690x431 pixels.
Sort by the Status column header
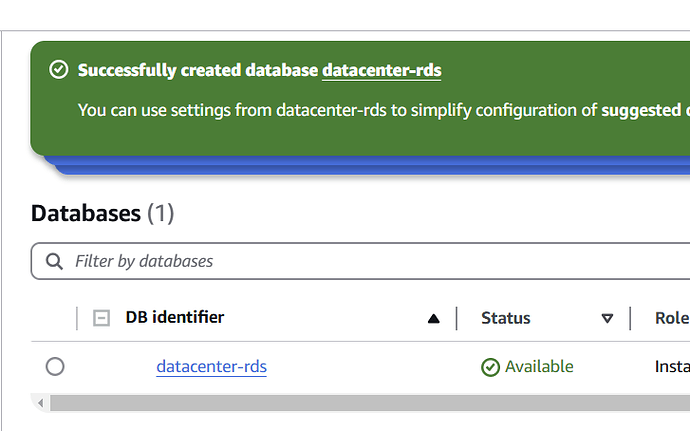(506, 318)
